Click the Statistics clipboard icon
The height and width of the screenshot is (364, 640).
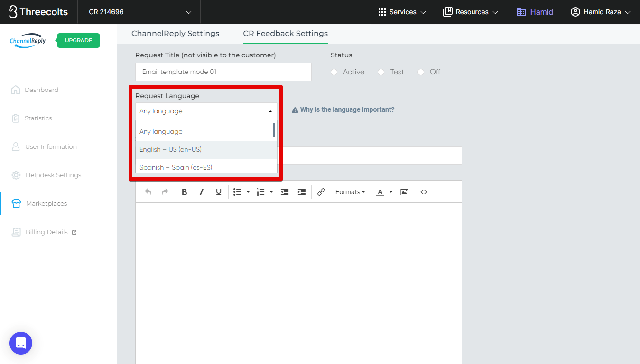click(16, 118)
